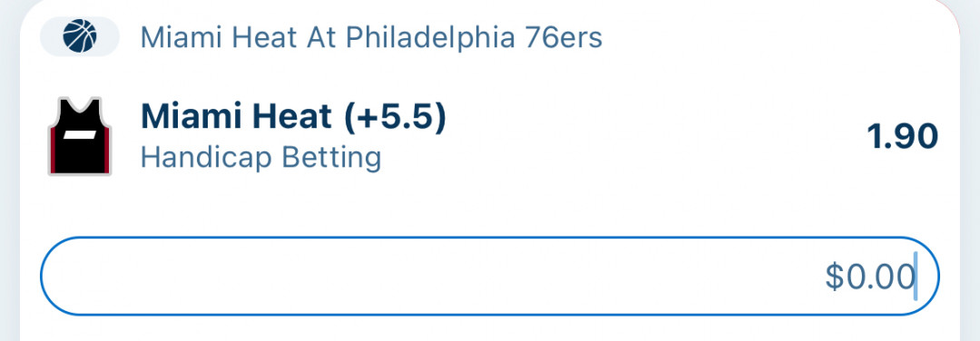Open the Miami Heat At Philadelphia 76ers match
Viewport: 980px width, 341px height.
point(371,37)
